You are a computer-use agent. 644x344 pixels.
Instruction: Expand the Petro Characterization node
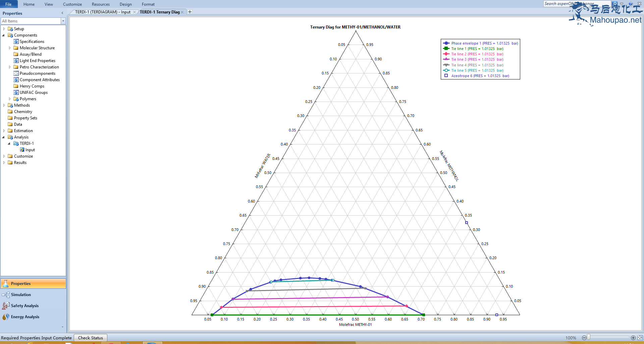[10, 67]
